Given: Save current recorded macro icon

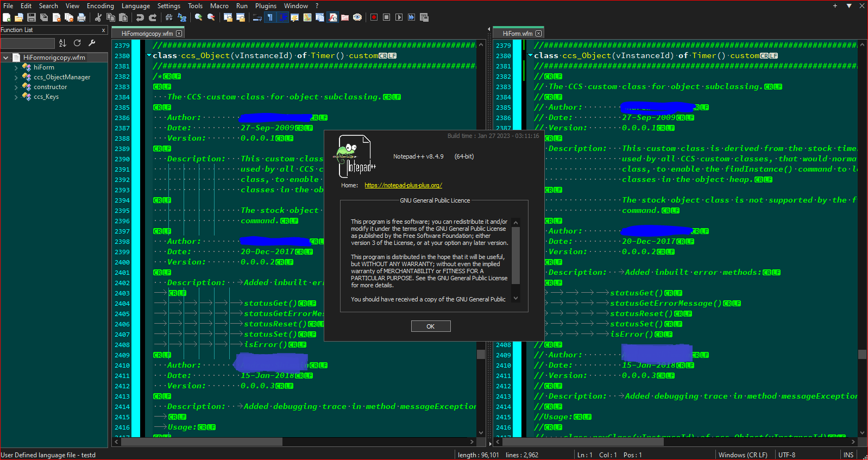Looking at the screenshot, I should click(424, 17).
